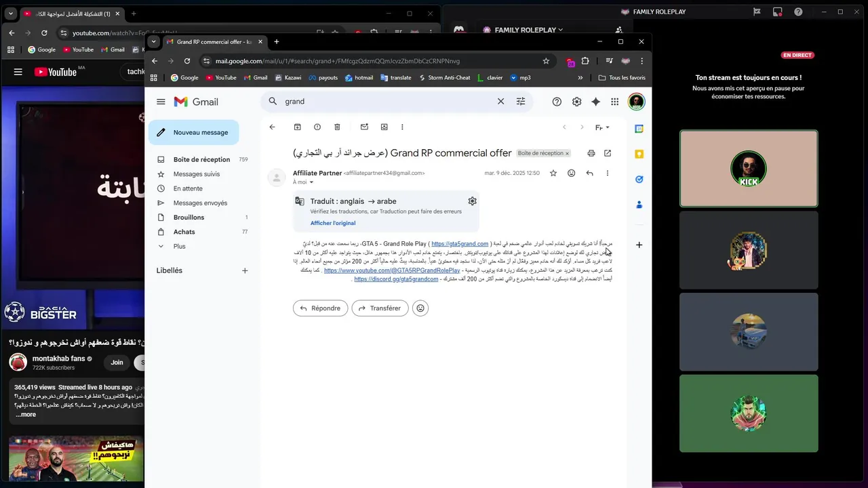Reply using arrow icon in message header
This screenshot has width=868, height=488.
(589, 173)
